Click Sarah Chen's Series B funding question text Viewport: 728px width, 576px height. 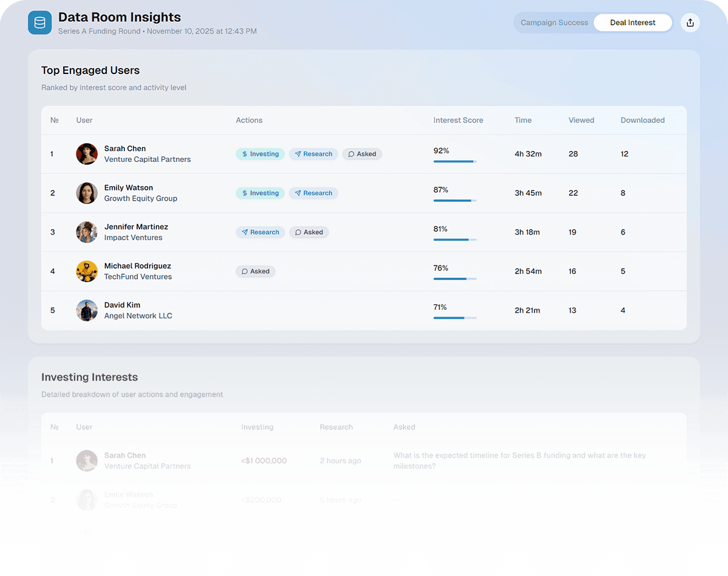(x=520, y=461)
